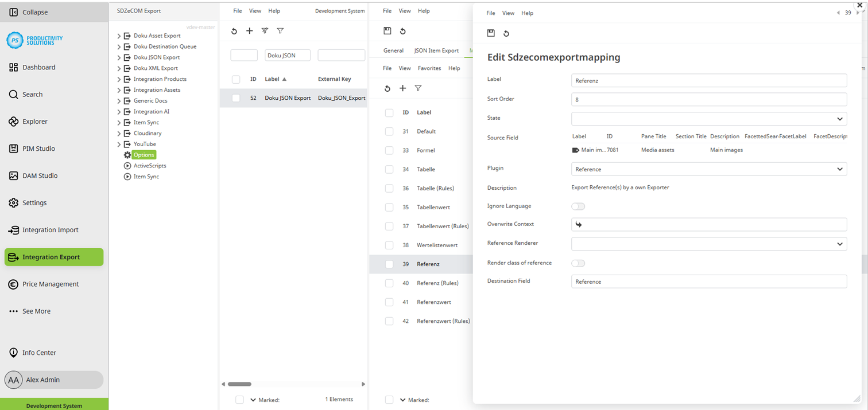Viewport: 868px width, 410px height.
Task: Enable the Ignore Language toggle
Action: [x=579, y=206]
